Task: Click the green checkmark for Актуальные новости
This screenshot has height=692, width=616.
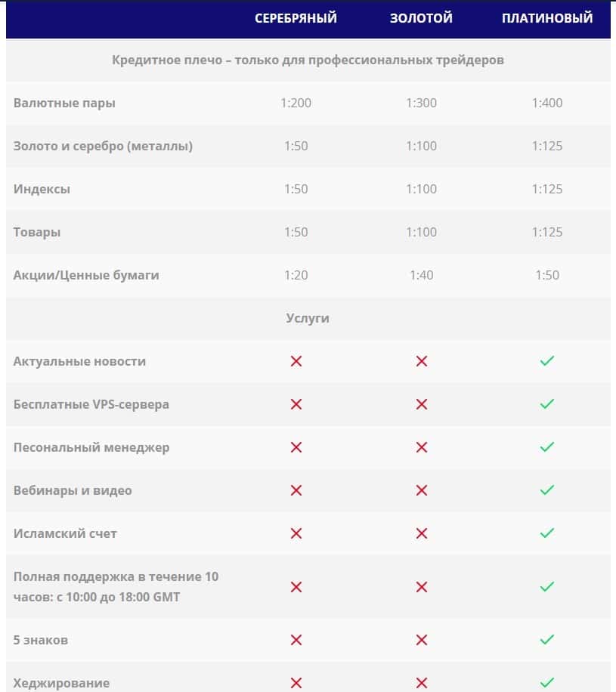Action: pyautogui.click(x=547, y=361)
